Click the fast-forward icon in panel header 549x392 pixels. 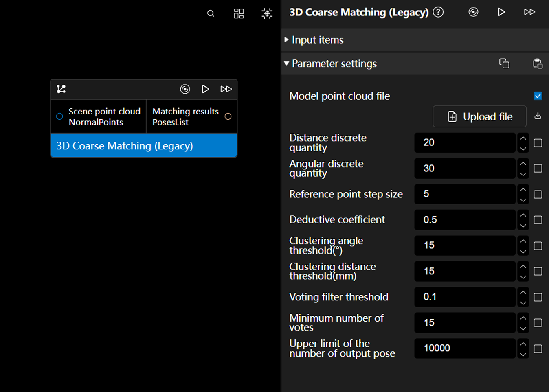[x=529, y=12]
